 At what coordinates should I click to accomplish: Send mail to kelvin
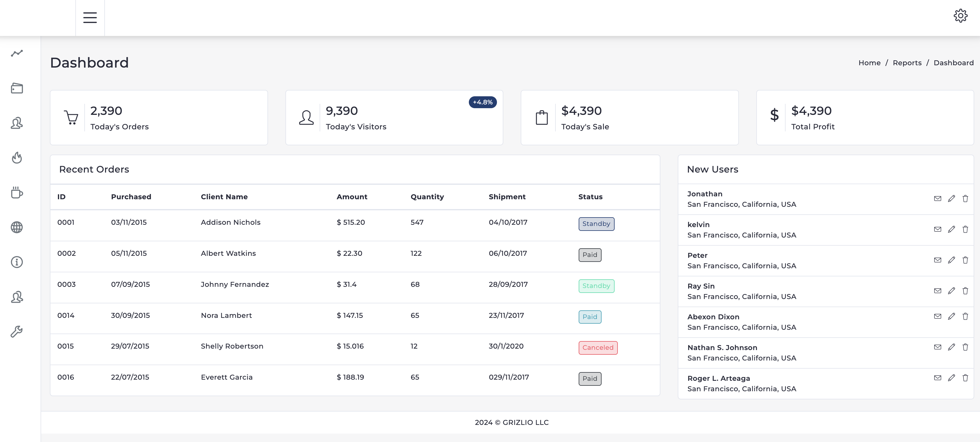click(937, 229)
